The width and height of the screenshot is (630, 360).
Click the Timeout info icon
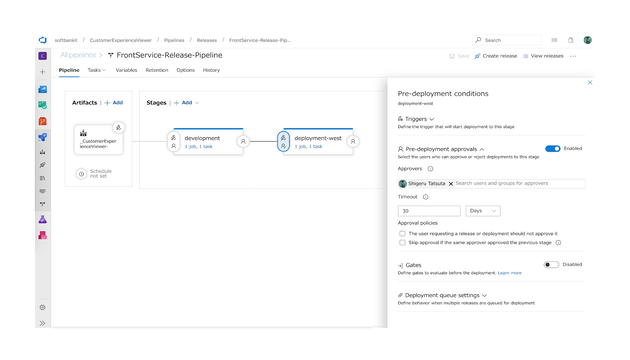(425, 197)
